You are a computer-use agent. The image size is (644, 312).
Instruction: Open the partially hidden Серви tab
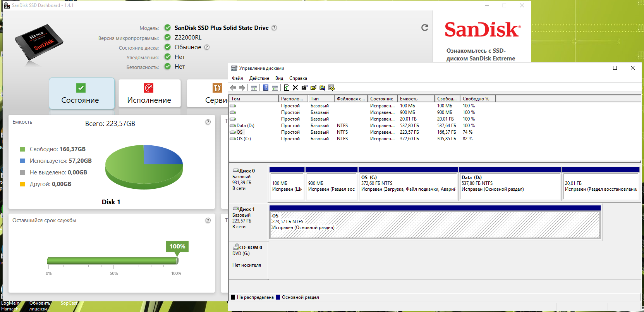pos(208,93)
